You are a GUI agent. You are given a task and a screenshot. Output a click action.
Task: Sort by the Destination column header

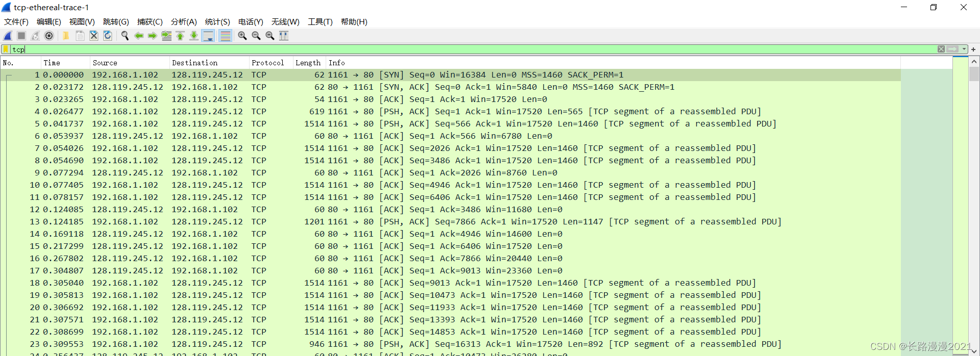pyautogui.click(x=209, y=63)
